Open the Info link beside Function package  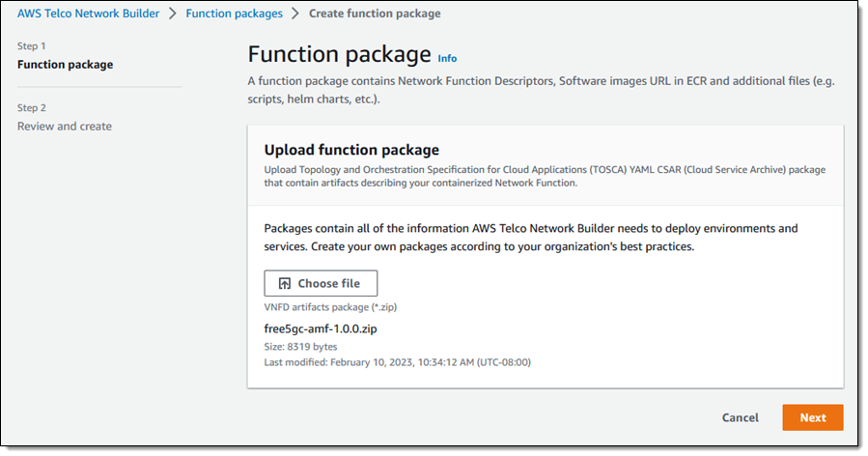pos(447,58)
